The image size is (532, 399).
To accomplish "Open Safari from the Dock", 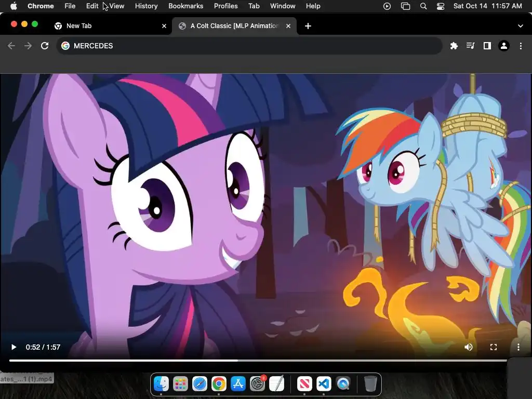I will 199,384.
